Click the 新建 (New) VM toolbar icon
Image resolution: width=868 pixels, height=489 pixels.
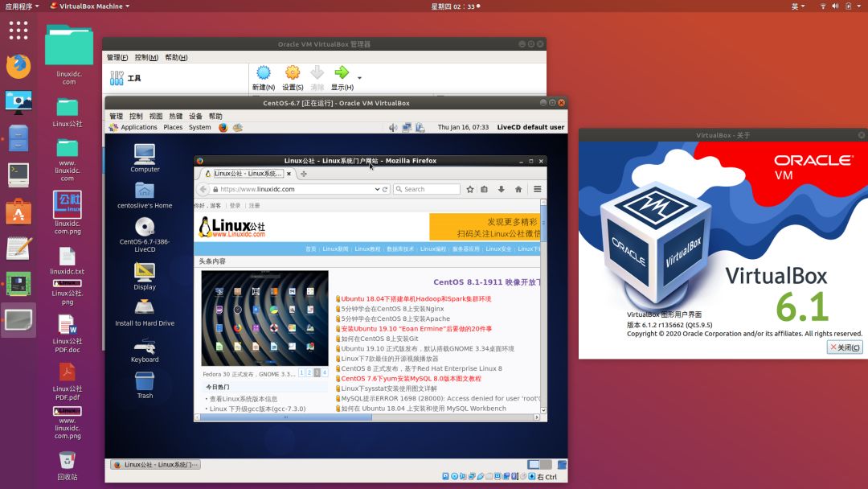point(263,74)
